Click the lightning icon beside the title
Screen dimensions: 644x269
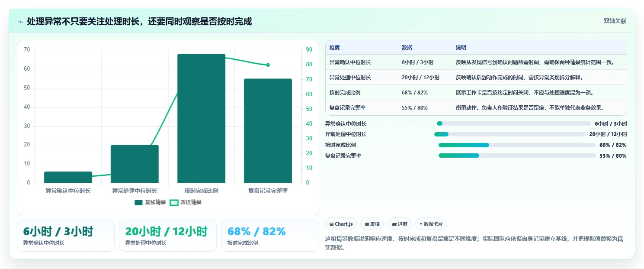pyautogui.click(x=21, y=21)
